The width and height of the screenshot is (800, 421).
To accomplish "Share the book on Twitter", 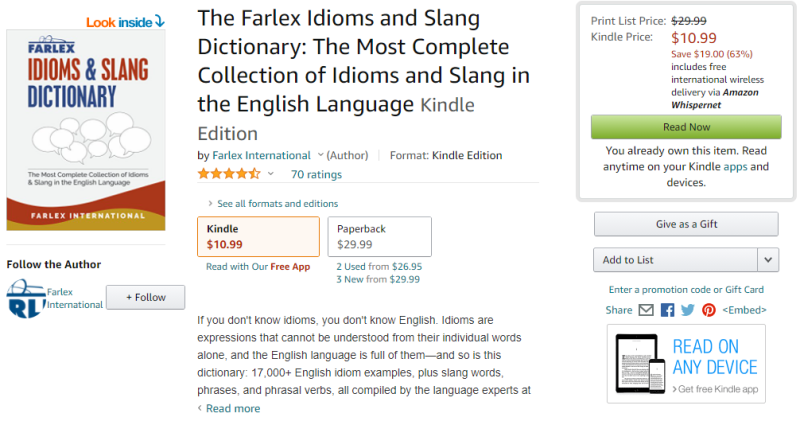I will (x=688, y=310).
